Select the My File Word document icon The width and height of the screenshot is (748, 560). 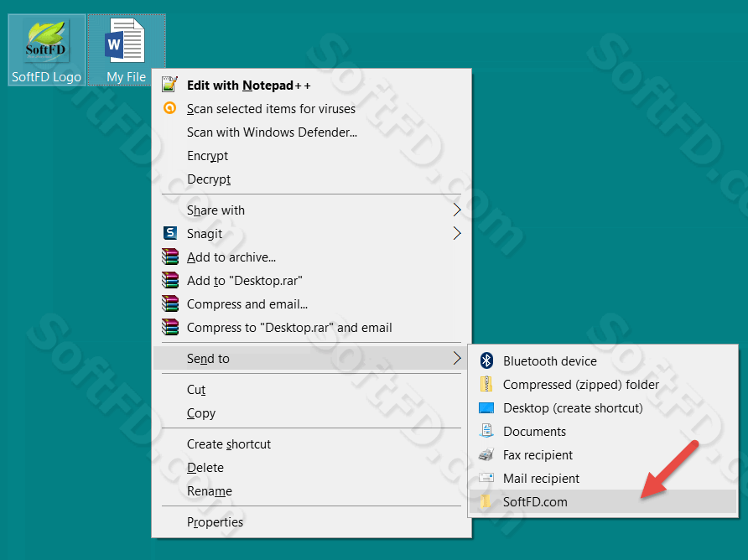point(127,50)
